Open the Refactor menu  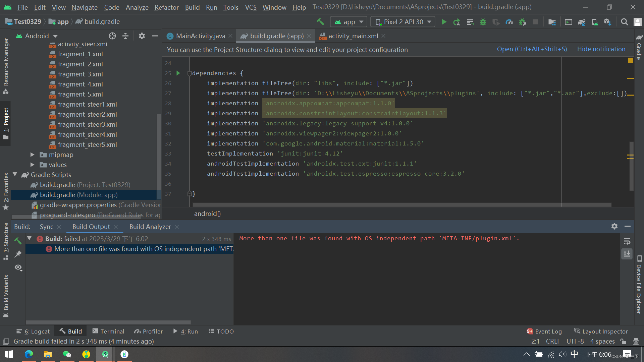(166, 7)
